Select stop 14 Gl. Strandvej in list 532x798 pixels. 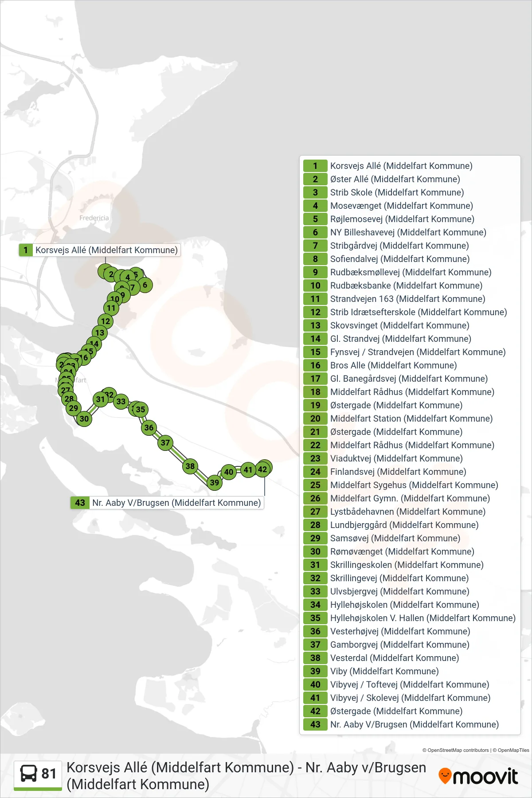pos(410,339)
